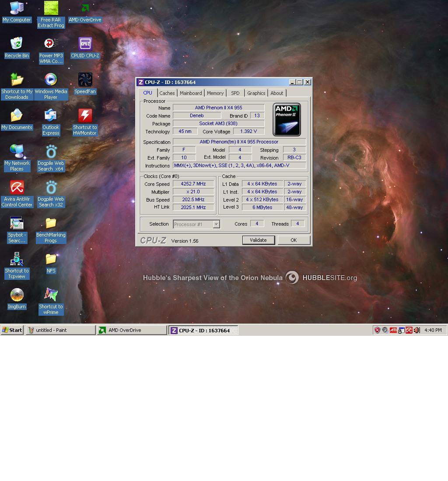
Task: Click the Specification processor name field
Action: click(x=239, y=142)
